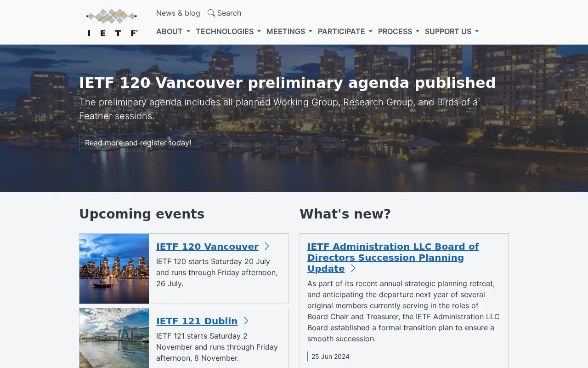Screen dimensions: 588x368
Task: Click the Search magnifier icon
Action: (211, 13)
